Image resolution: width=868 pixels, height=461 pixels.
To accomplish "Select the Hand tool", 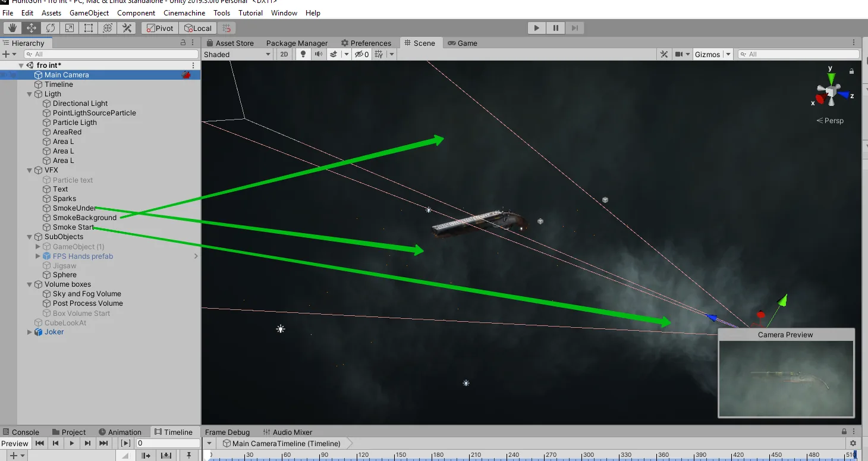I will click(12, 28).
